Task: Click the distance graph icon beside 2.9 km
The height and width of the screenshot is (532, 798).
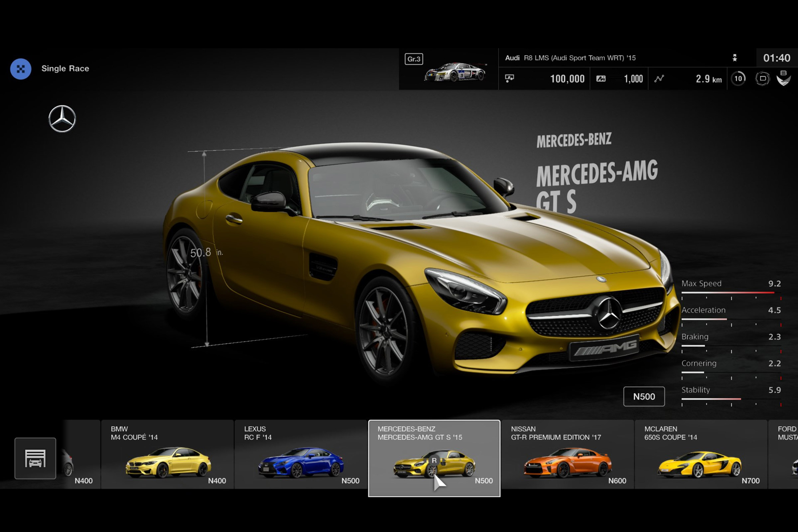Action: pos(659,79)
